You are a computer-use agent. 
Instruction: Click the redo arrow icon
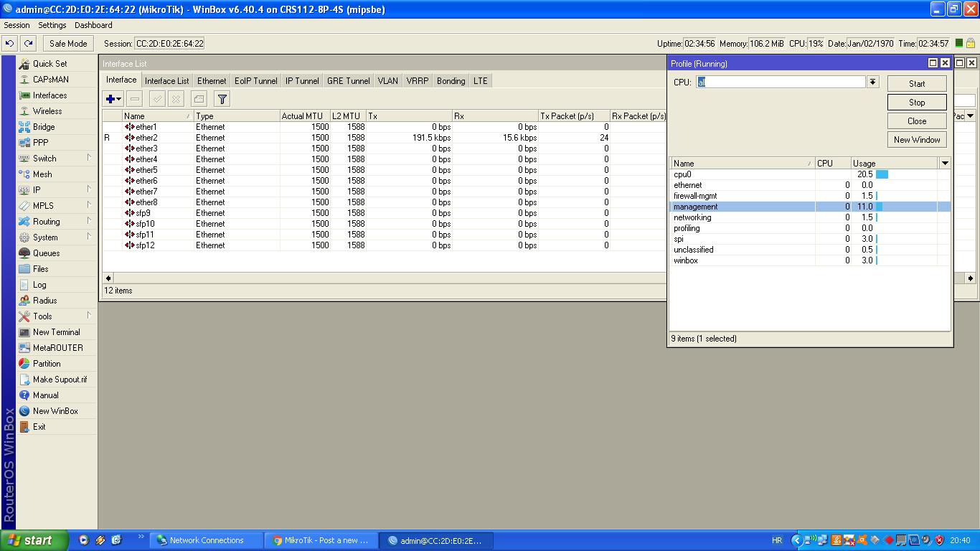(28, 43)
